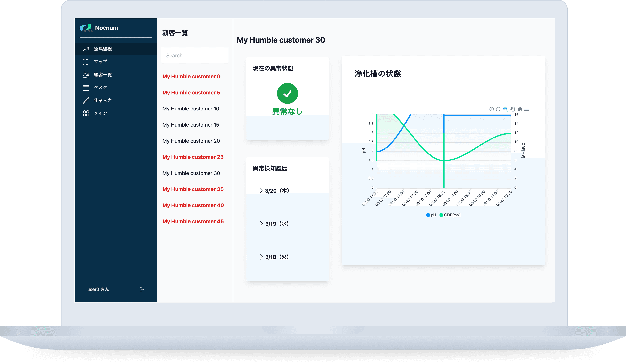Select My Humble customer 45
Viewport: 626px width, 364px height.
(193, 221)
